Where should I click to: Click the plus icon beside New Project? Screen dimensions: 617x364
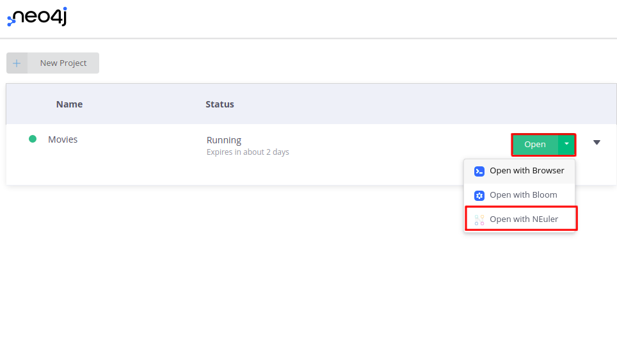pos(17,63)
